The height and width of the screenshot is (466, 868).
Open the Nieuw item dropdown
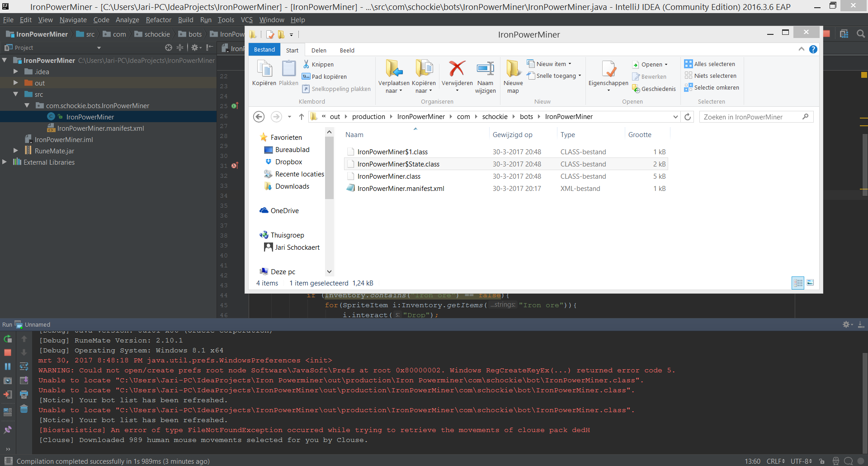tap(549, 64)
